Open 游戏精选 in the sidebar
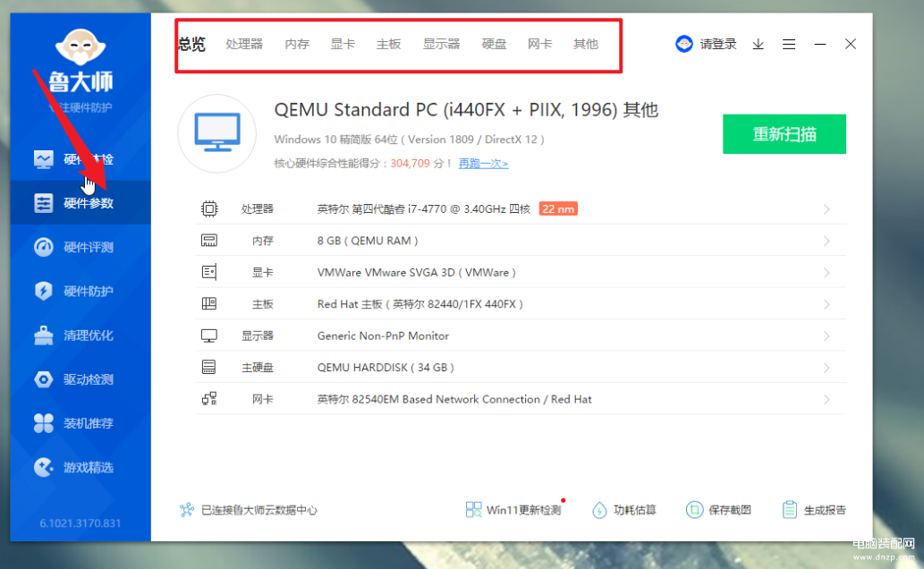Screen dimensions: 924x569 tap(81, 467)
